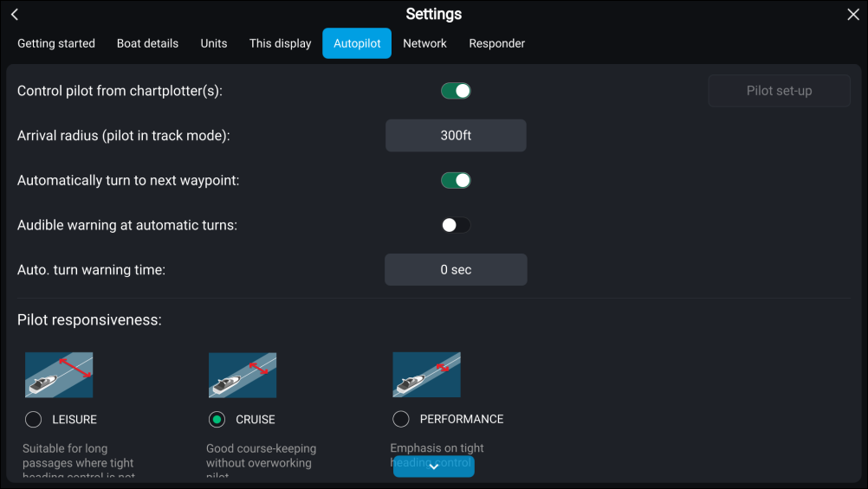Click the Suitable for long passages description
Screen dimensions: 868x489
coord(78,460)
